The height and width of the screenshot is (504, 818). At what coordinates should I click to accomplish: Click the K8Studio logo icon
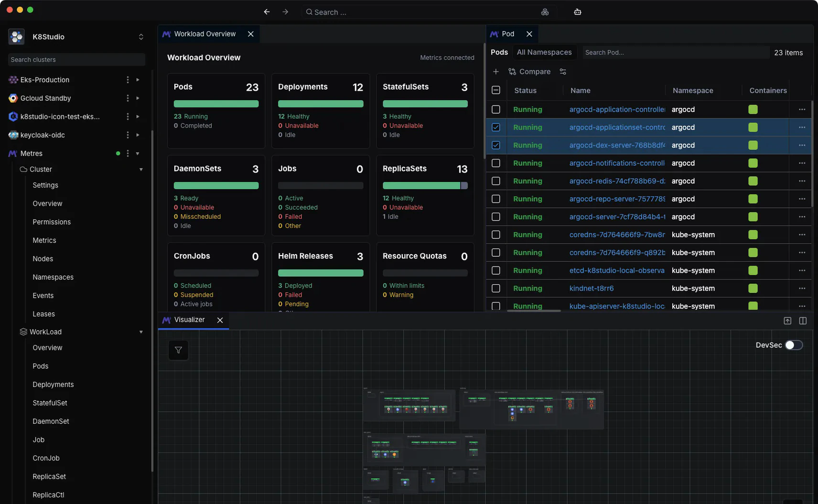17,37
